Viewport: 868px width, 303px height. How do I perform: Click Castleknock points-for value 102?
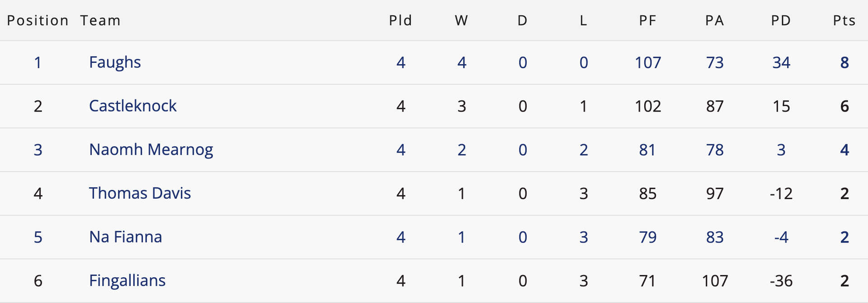pos(648,106)
